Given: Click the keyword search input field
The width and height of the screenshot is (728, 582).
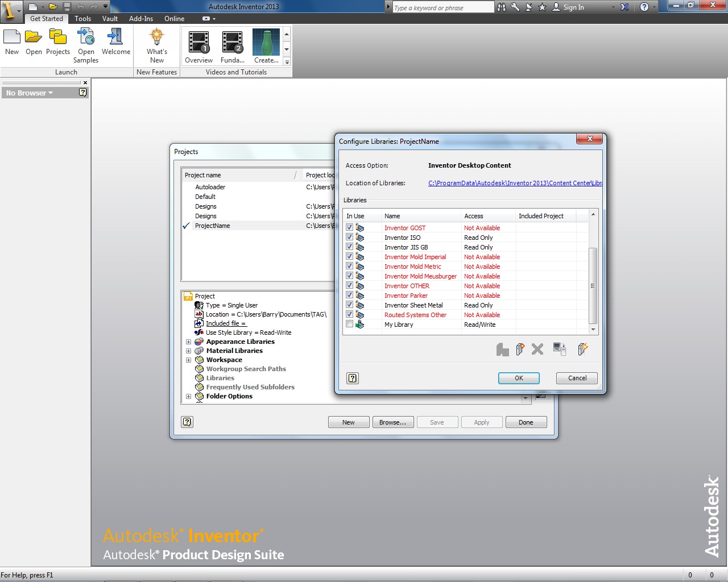Looking at the screenshot, I should pyautogui.click(x=442, y=7).
